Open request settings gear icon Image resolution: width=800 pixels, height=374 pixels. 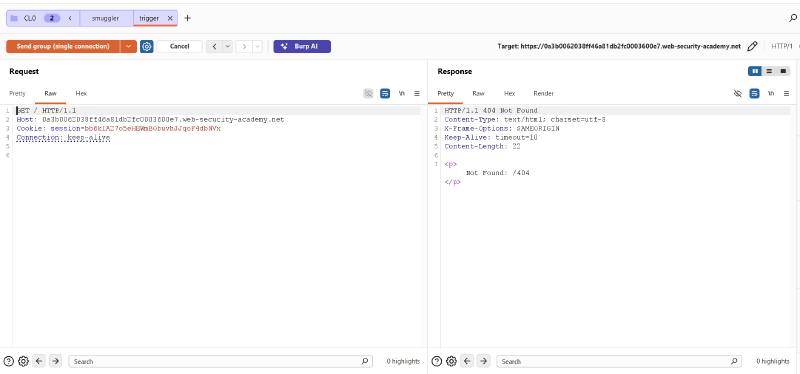pos(147,46)
